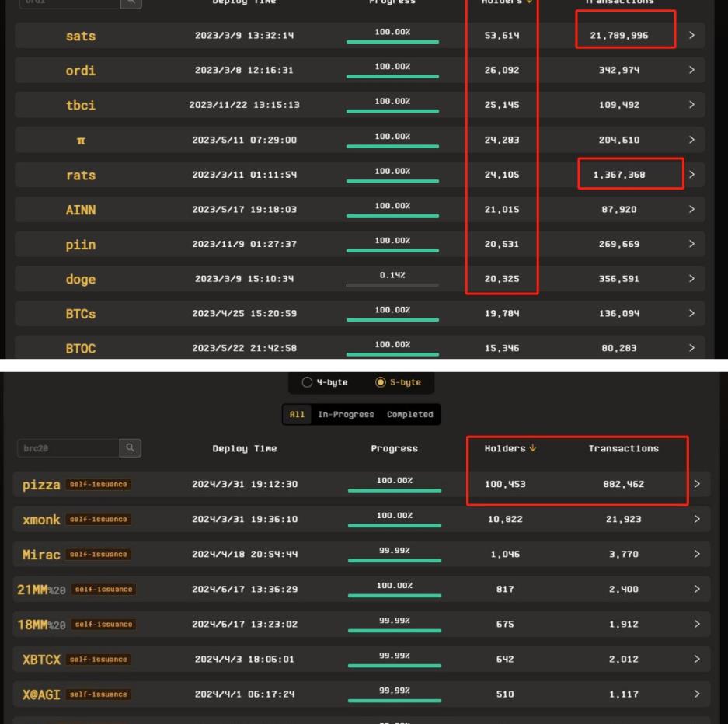Expand the sats row chevron
The width and height of the screenshot is (728, 724).
[691, 35]
